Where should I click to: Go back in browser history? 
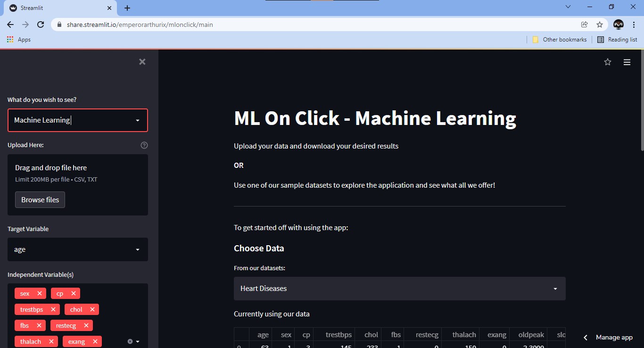(10, 25)
